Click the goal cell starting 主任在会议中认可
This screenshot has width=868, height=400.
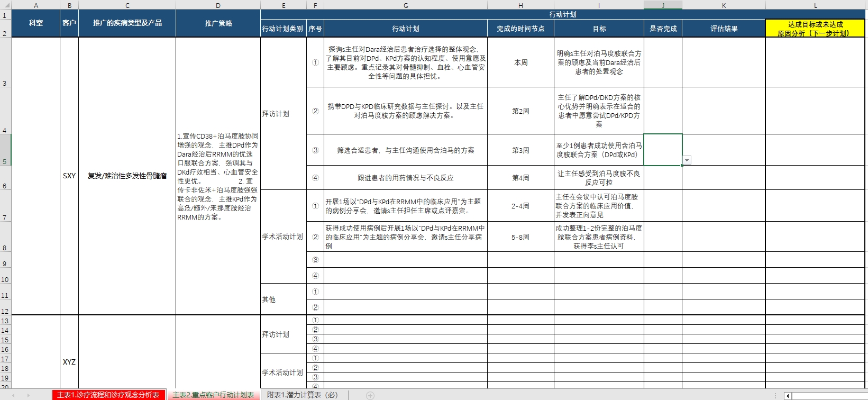(599, 206)
